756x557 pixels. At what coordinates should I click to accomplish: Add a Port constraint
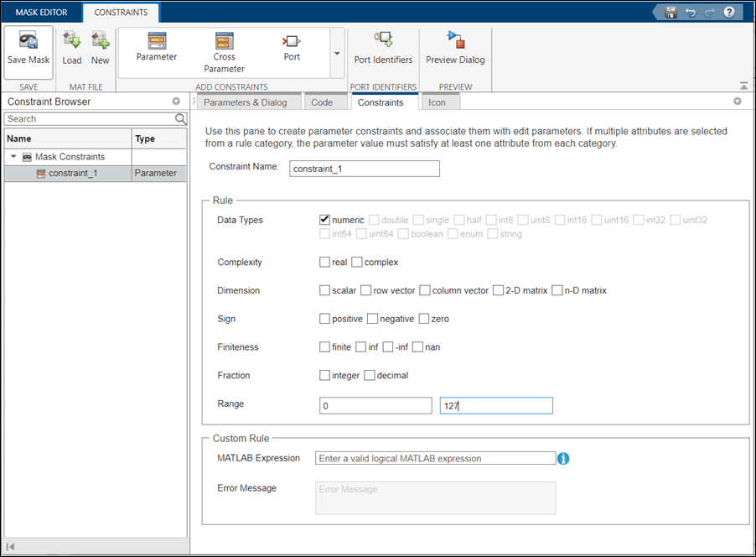coord(292,47)
